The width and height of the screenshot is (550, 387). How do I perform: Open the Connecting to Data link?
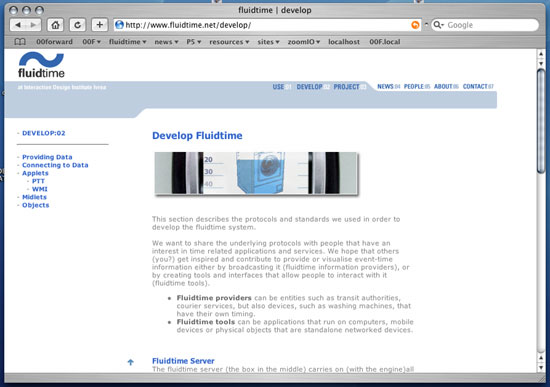55,165
